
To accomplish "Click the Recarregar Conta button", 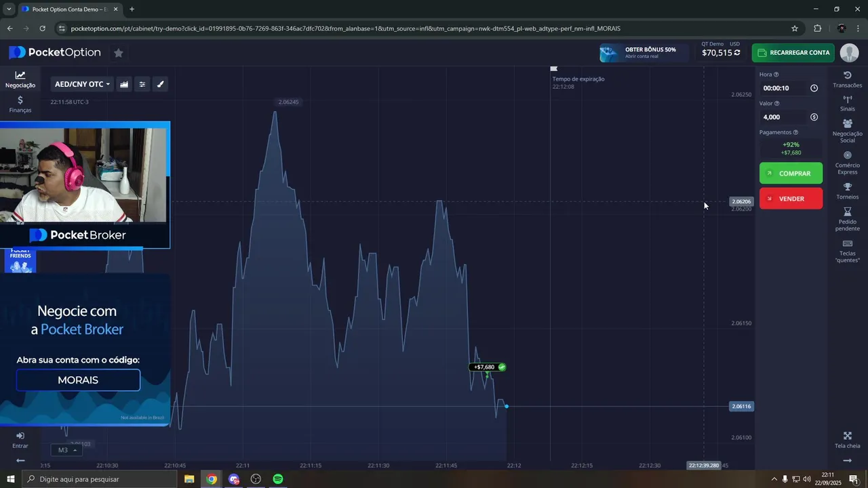I will click(793, 53).
